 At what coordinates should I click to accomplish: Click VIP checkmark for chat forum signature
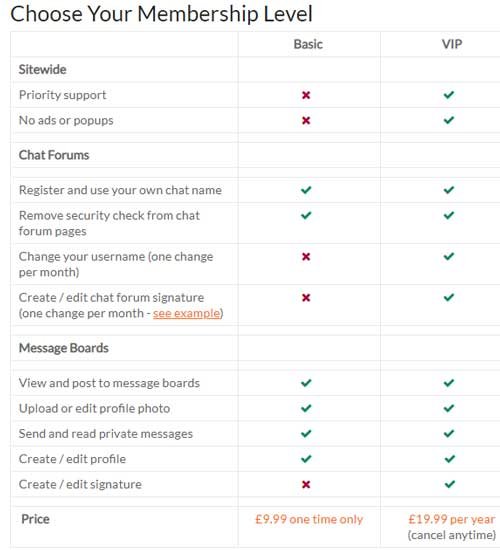pos(449,297)
